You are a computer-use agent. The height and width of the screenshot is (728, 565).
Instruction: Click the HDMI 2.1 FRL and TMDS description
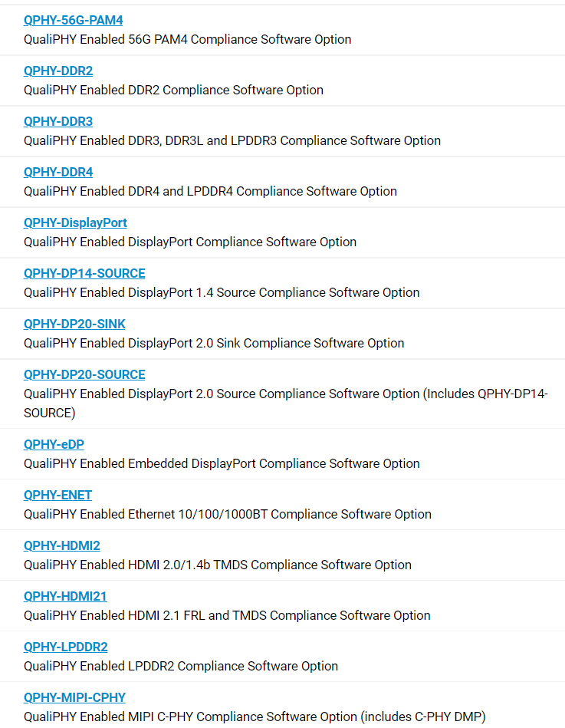(227, 615)
